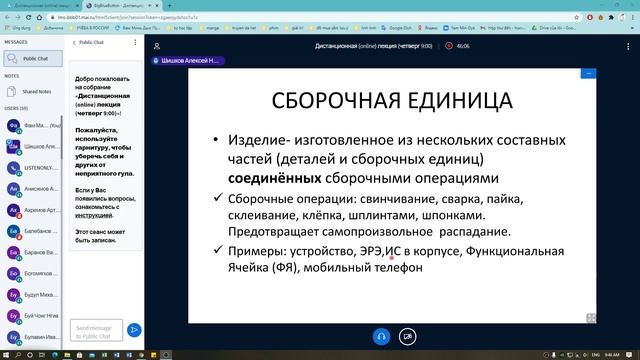Select user Ахремов Арт... in list
The image size is (640, 360).
tap(33, 210)
